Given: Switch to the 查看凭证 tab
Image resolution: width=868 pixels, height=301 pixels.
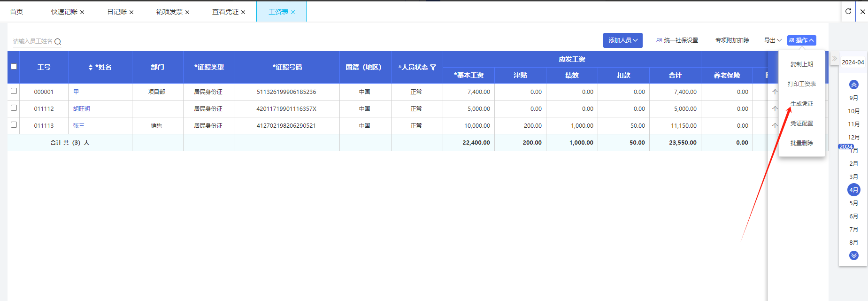Looking at the screenshot, I should click(x=225, y=12).
